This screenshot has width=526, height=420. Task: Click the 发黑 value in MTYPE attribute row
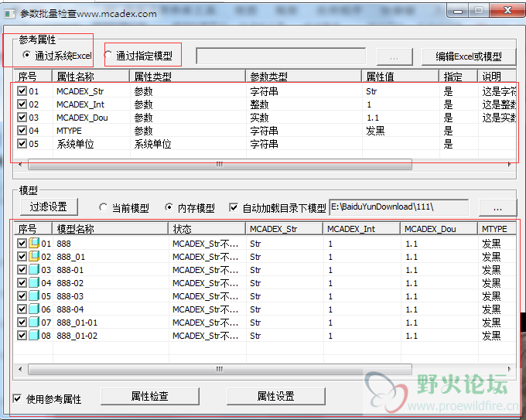tap(375, 131)
